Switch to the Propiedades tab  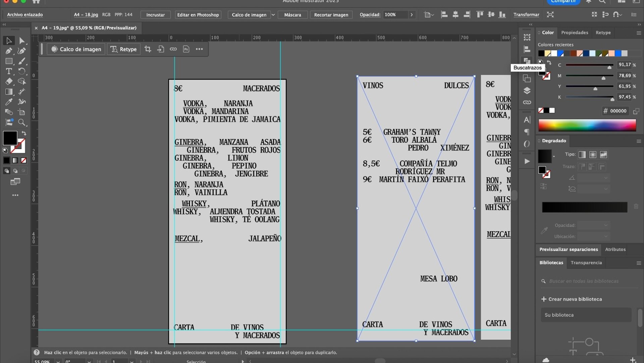[575, 33]
